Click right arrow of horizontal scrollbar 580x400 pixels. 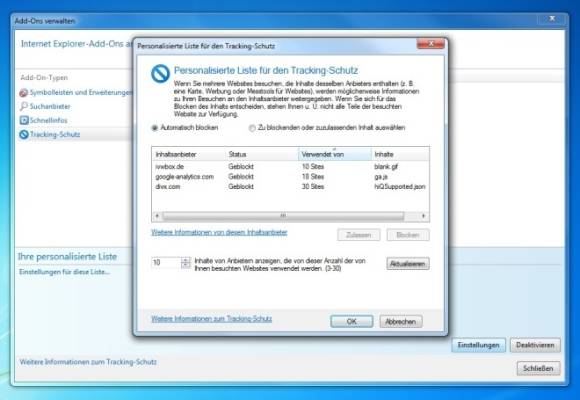(424, 216)
